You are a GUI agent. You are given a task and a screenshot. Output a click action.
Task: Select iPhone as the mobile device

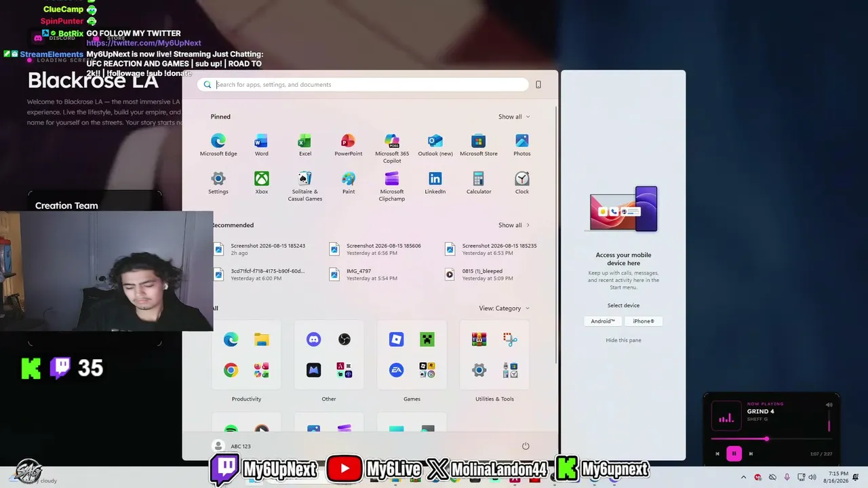click(644, 321)
